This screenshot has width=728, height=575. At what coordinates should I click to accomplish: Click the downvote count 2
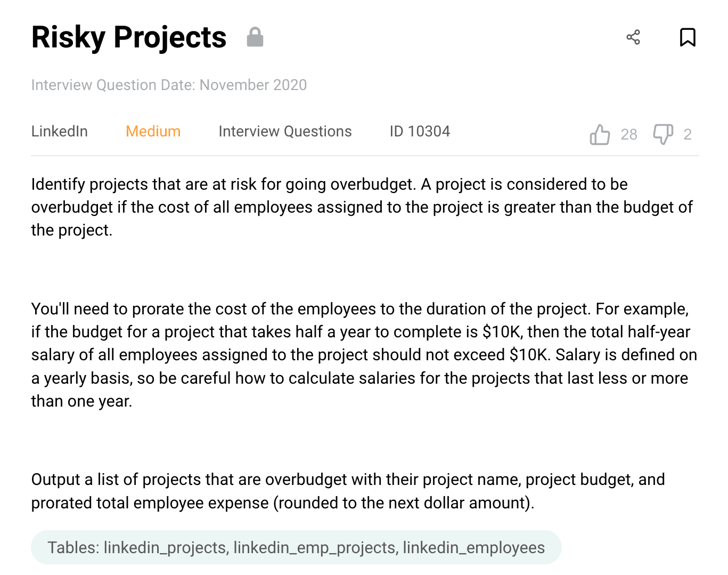pos(688,134)
